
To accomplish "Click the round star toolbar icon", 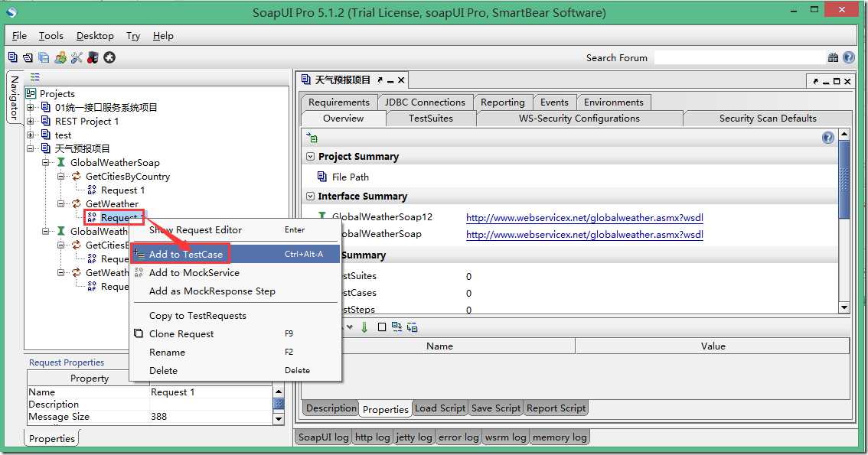I will (x=109, y=57).
